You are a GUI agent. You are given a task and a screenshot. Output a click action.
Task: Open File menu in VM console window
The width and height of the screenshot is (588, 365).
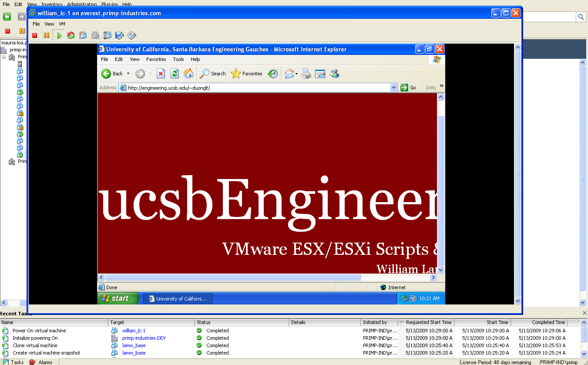coord(36,24)
